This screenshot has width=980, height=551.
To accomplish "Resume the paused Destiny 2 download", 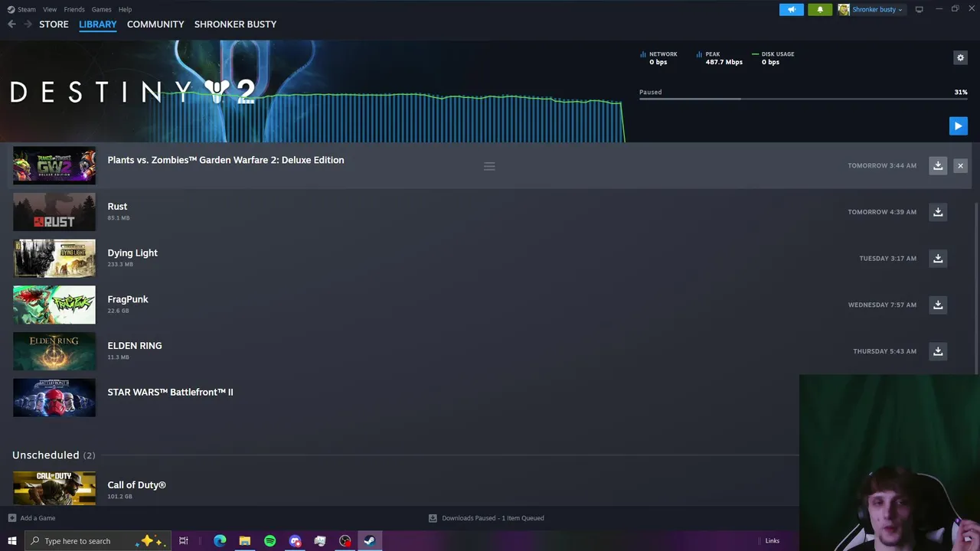I will 958,126.
